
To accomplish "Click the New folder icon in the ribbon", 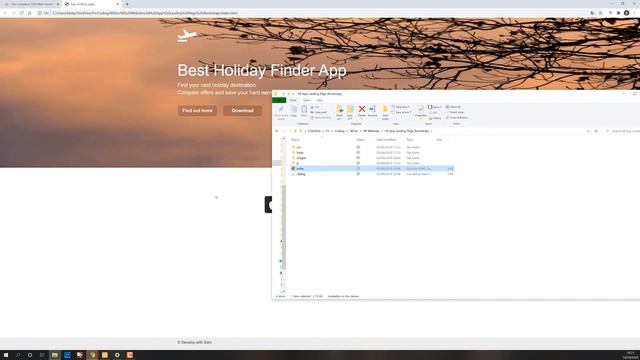I will pos(385,109).
